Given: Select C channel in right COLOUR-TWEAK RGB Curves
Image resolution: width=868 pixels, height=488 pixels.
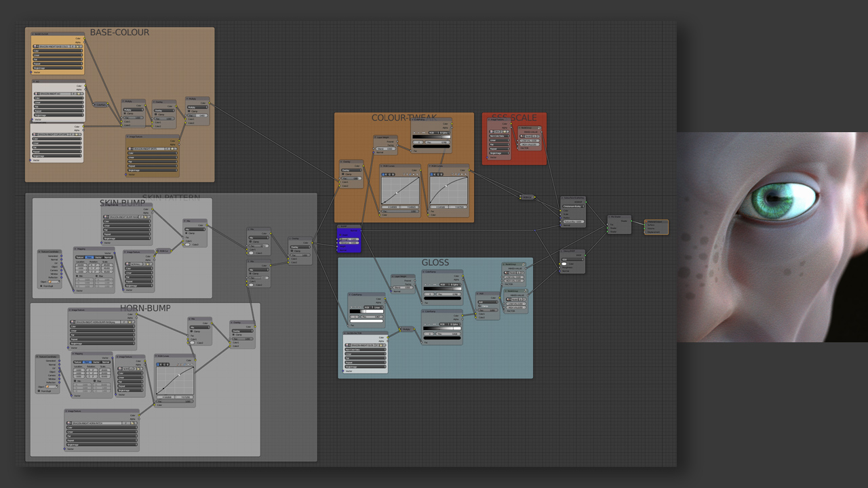Looking at the screenshot, I should coord(431,174).
